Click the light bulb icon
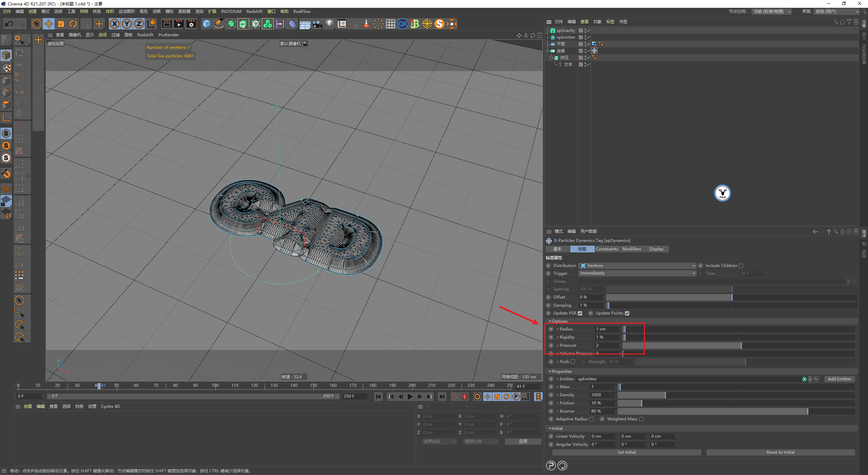 pyautogui.click(x=329, y=24)
